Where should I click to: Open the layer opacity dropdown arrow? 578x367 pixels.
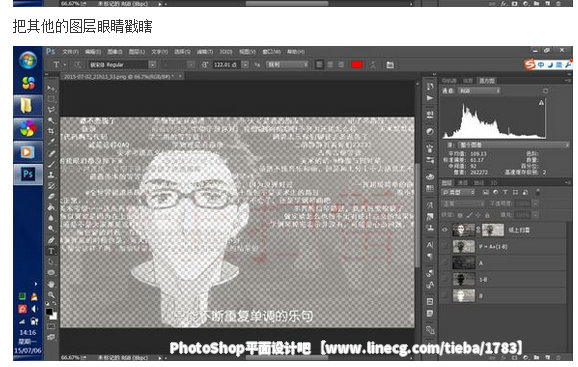[x=536, y=203]
